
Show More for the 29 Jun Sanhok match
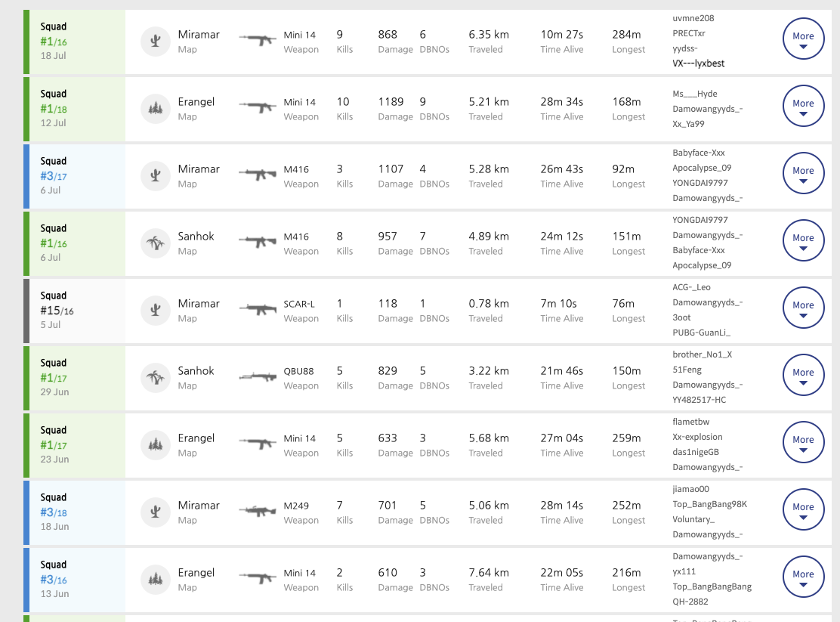pyautogui.click(x=803, y=375)
